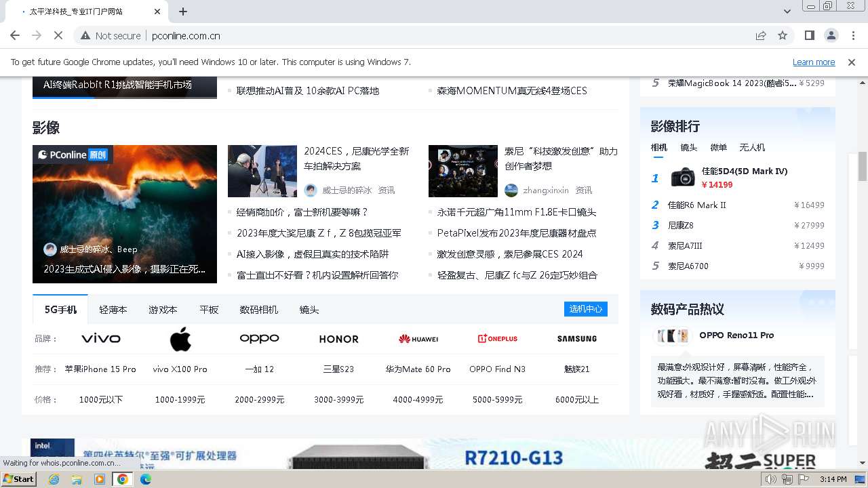
Task: Open 联想推动AI普及 headline
Action: (x=308, y=91)
